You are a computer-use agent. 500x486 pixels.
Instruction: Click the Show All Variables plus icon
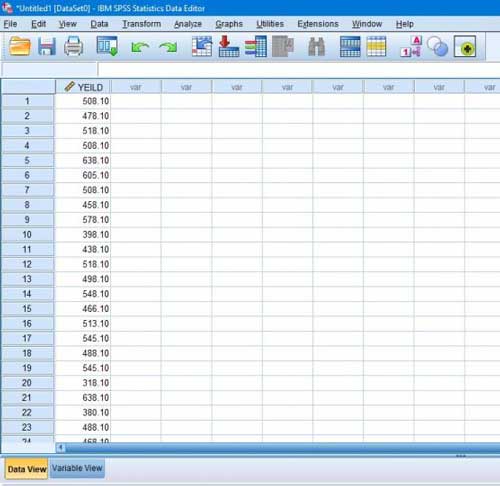pyautogui.click(x=465, y=46)
